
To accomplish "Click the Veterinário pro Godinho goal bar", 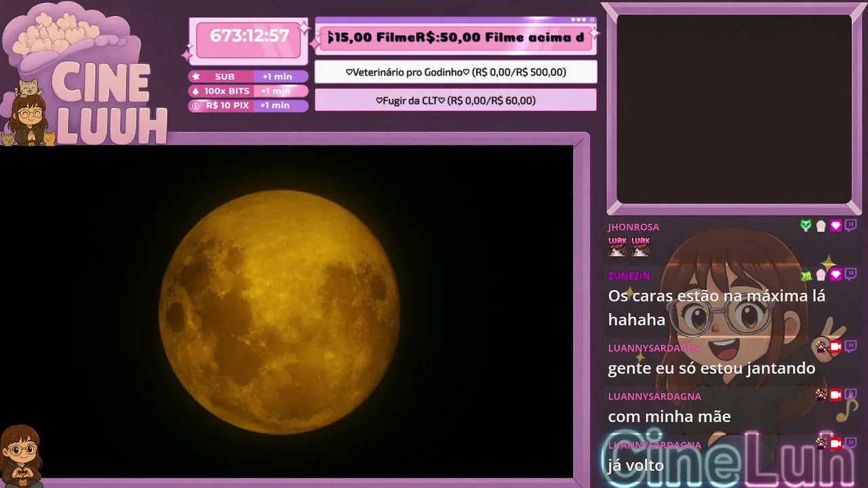I will pyautogui.click(x=456, y=72).
